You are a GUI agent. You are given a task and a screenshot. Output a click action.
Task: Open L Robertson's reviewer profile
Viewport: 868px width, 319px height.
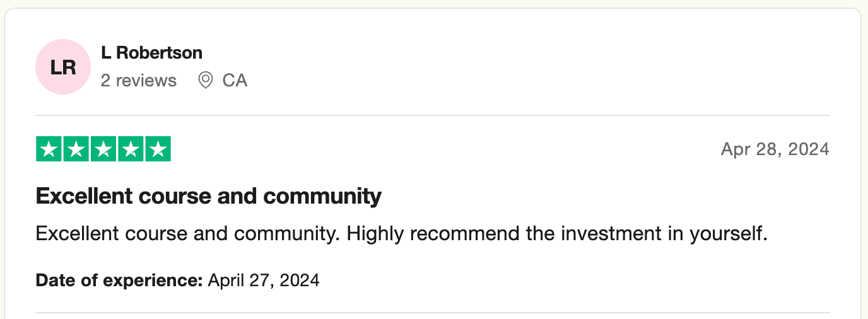click(x=151, y=52)
